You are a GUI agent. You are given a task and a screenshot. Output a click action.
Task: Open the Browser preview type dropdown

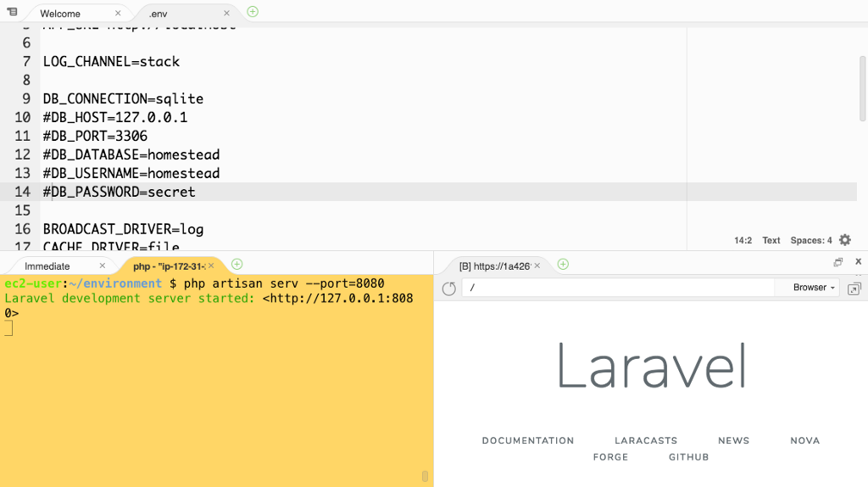pyautogui.click(x=814, y=288)
